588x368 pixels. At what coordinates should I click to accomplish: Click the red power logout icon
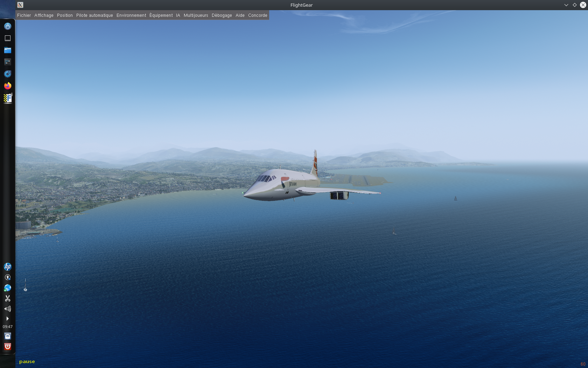coord(8,347)
